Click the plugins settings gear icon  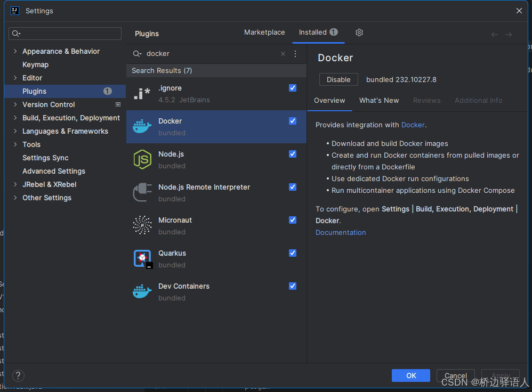(x=359, y=32)
